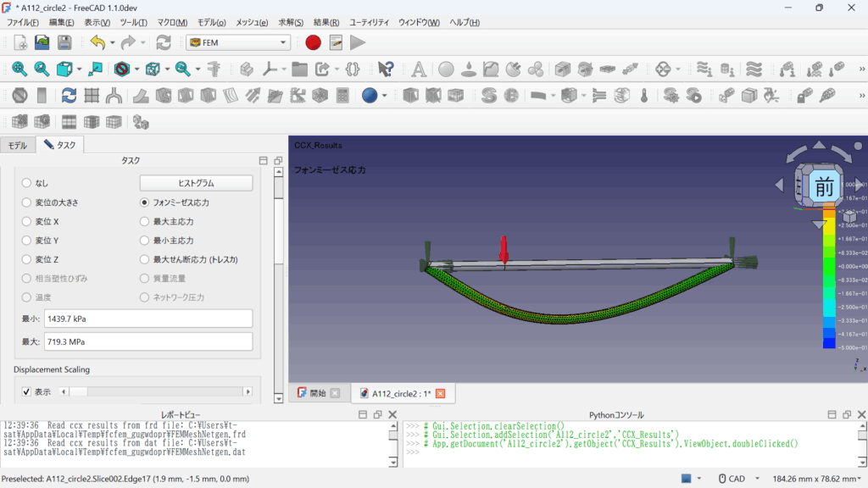868x488 pixels.
Task: Click the ヒストグラム button
Action: [196, 183]
